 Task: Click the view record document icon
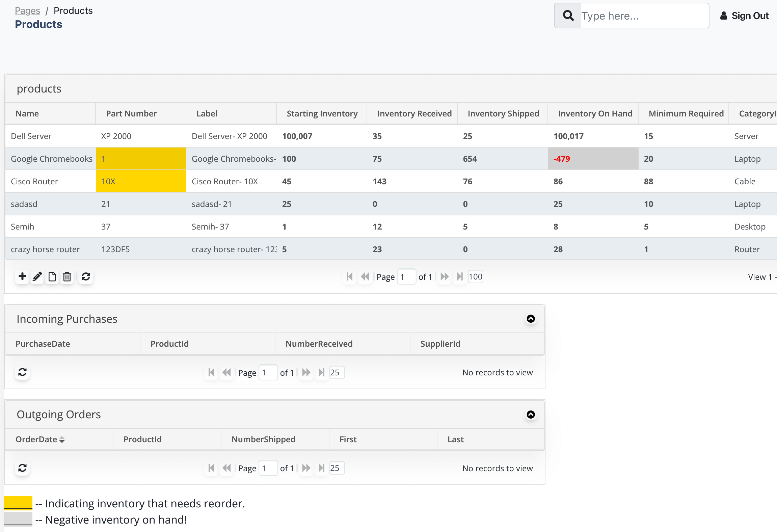point(52,276)
